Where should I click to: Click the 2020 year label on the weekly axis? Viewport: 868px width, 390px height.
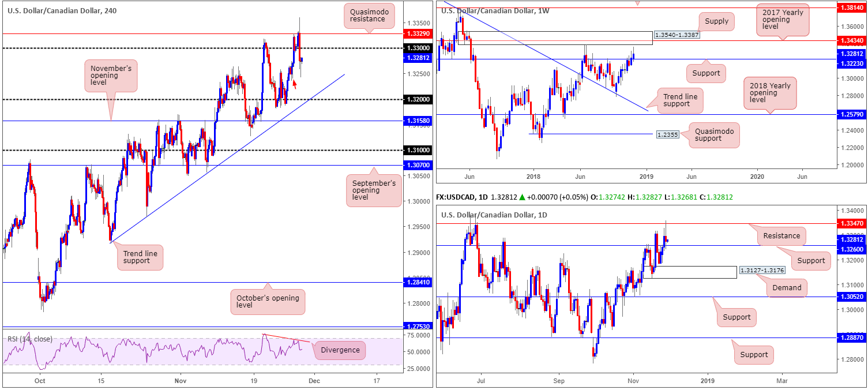(x=757, y=178)
